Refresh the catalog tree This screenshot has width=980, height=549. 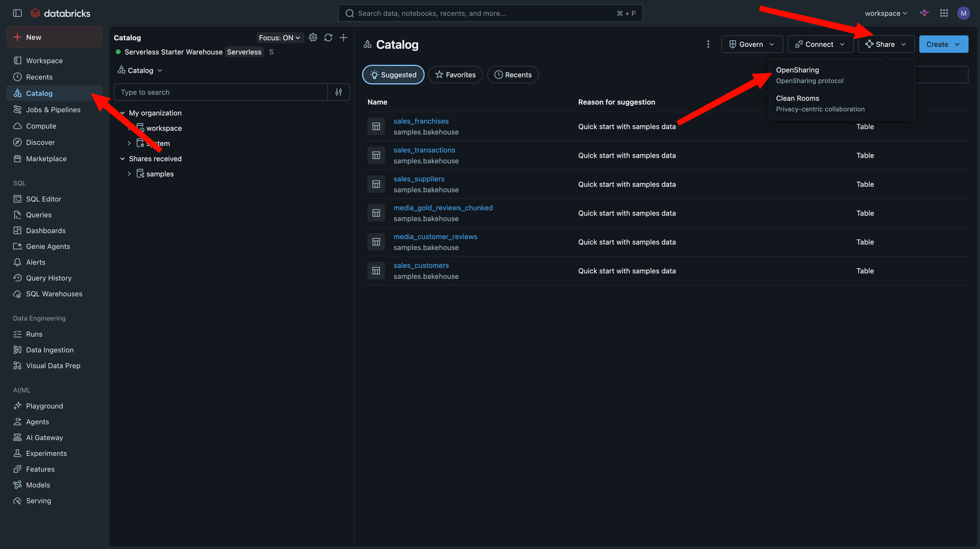pos(328,38)
